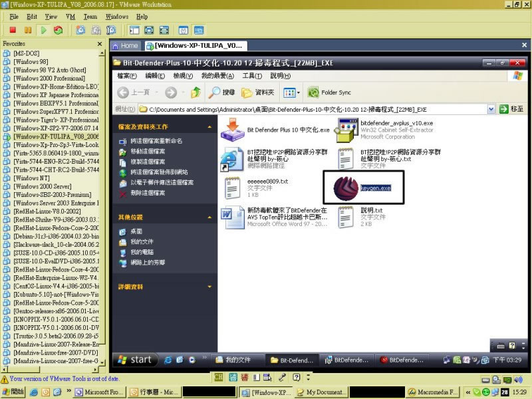Image resolution: width=532 pixels, height=399 pixels.
Task: Switch to Macromedia window on host taskbar
Action: point(433,392)
